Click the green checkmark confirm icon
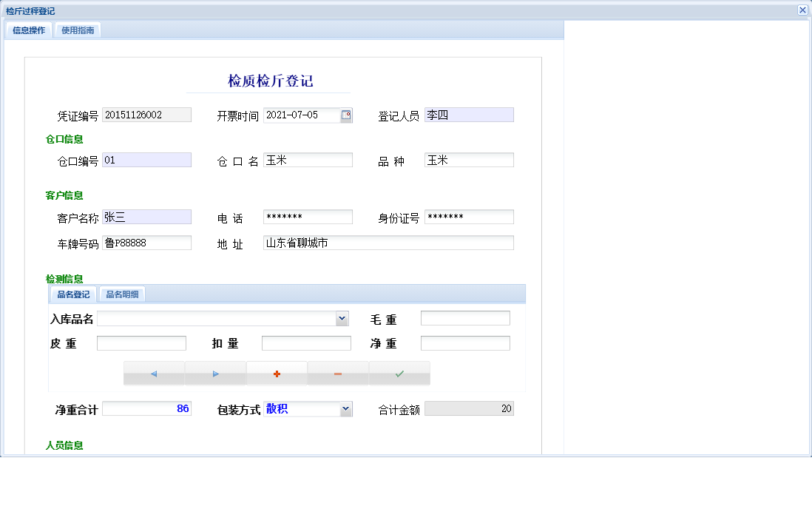The image size is (812, 523). pyautogui.click(x=399, y=373)
